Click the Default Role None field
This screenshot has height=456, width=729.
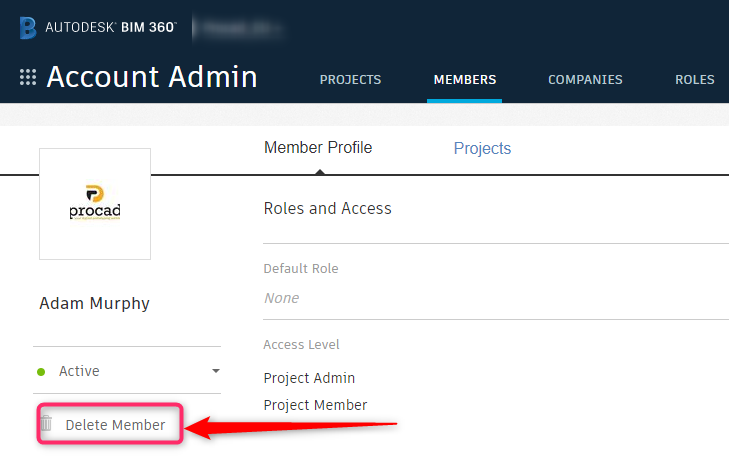coord(281,297)
